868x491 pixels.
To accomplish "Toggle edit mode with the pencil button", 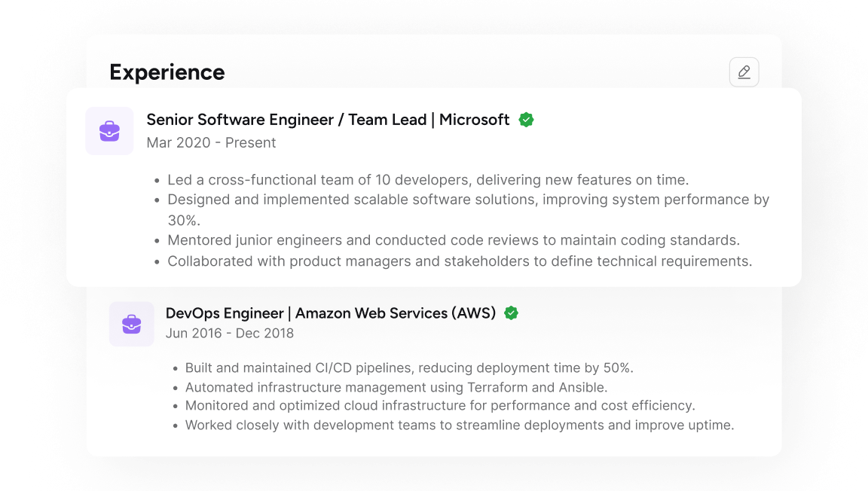I will (x=744, y=72).
